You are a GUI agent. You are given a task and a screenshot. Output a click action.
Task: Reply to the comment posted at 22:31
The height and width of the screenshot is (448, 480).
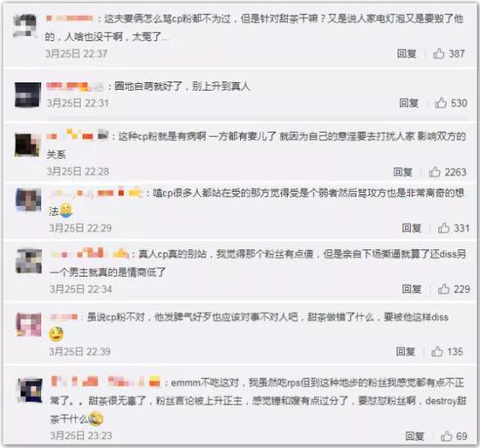point(408,103)
